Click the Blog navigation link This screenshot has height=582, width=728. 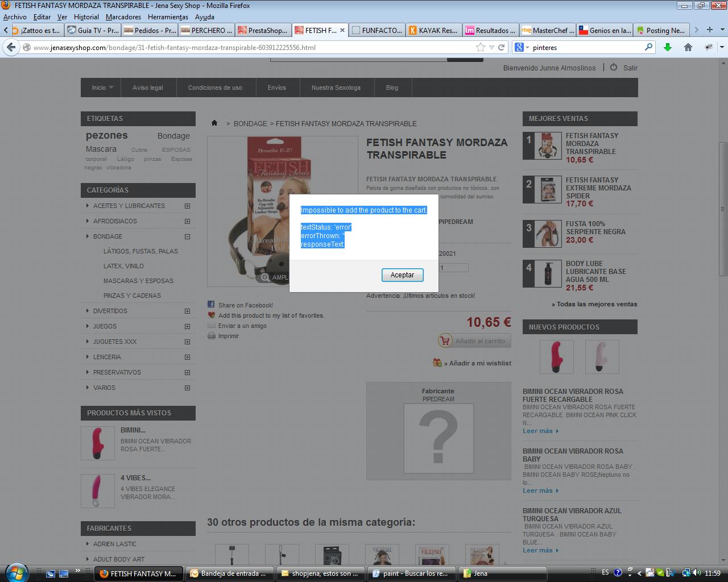click(392, 88)
